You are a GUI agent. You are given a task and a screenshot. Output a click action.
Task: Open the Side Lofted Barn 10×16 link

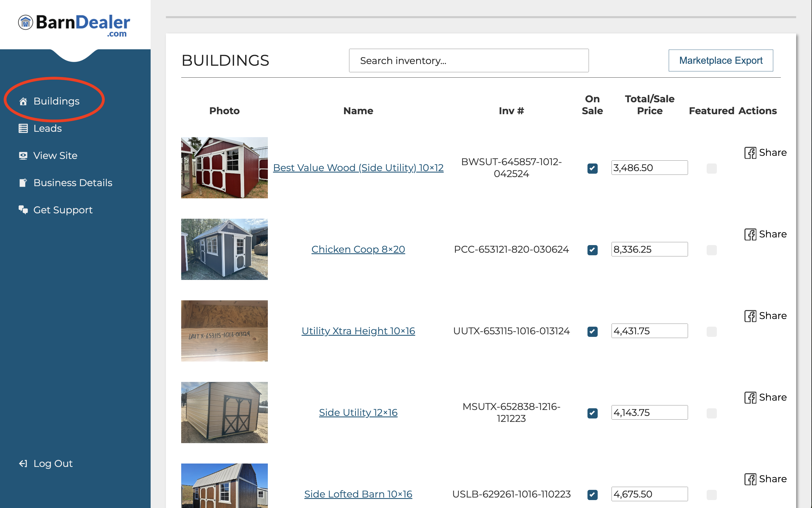(358, 494)
